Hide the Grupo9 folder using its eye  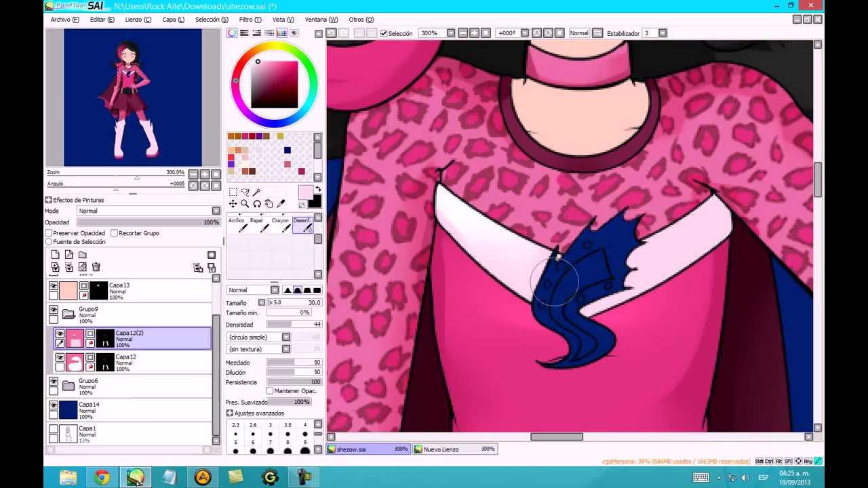point(54,310)
